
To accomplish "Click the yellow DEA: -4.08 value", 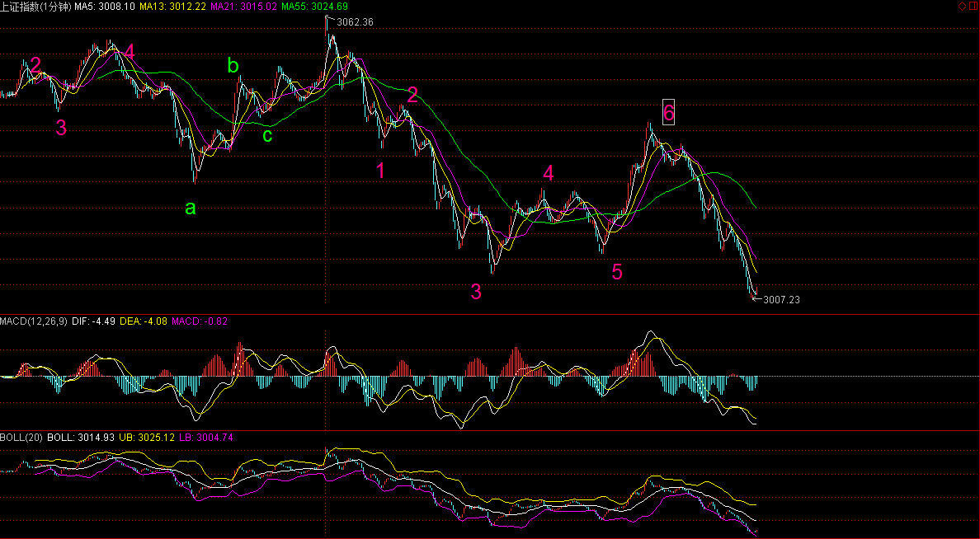I will click(144, 321).
